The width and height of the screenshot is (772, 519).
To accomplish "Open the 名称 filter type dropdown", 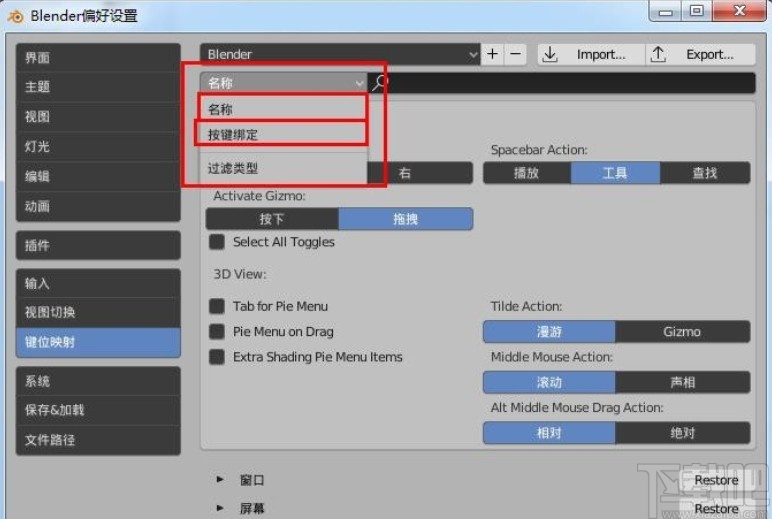I will click(284, 83).
